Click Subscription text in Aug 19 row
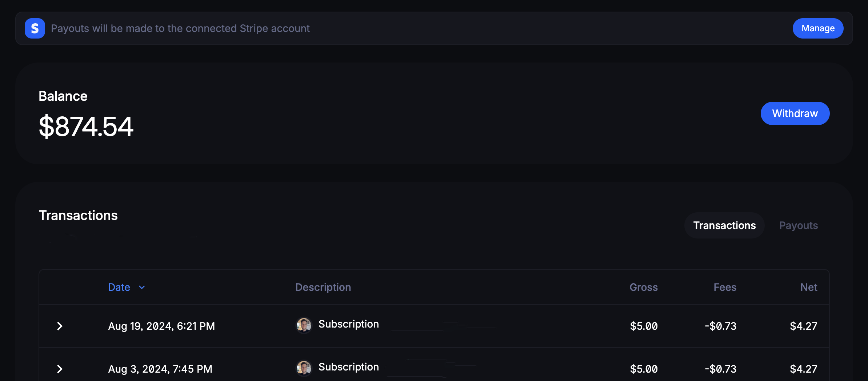This screenshot has width=868, height=381. (348, 324)
